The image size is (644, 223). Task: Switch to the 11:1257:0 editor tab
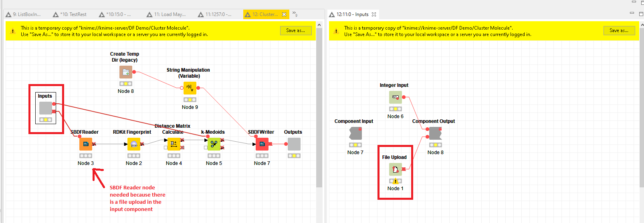(x=215, y=14)
